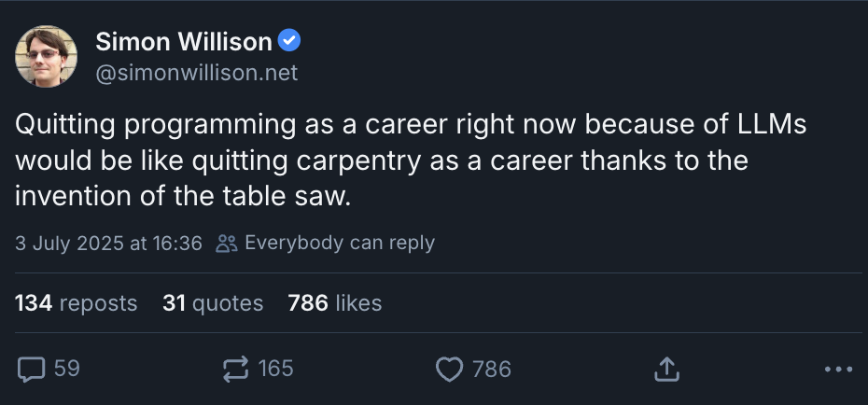Click the share upload arrow icon
The width and height of the screenshot is (868, 405).
click(x=665, y=370)
